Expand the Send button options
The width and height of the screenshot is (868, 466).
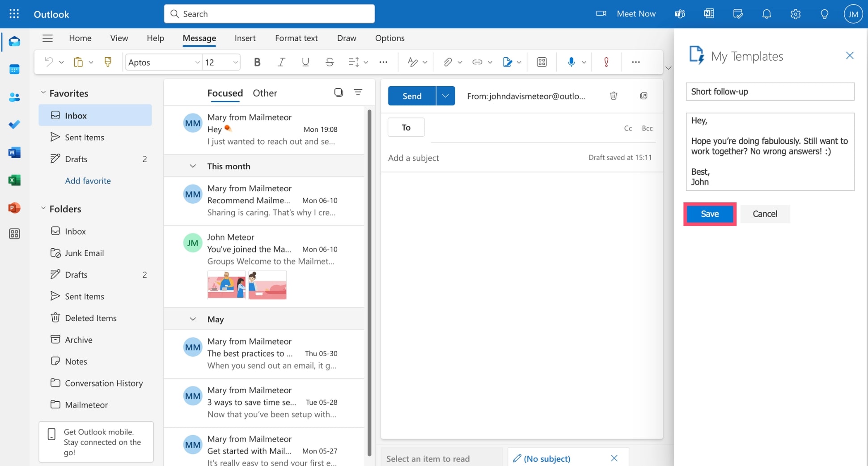click(445, 96)
